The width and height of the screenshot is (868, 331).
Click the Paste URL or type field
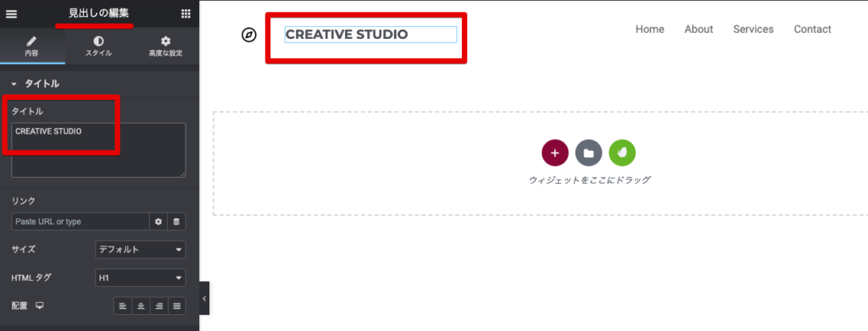[81, 222]
